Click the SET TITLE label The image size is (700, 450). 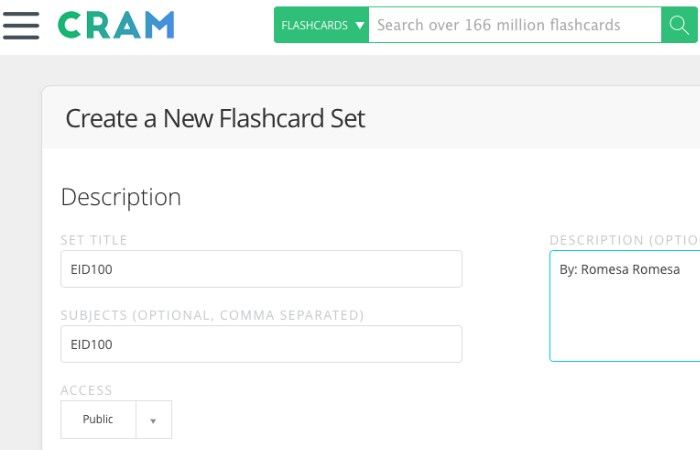94,240
